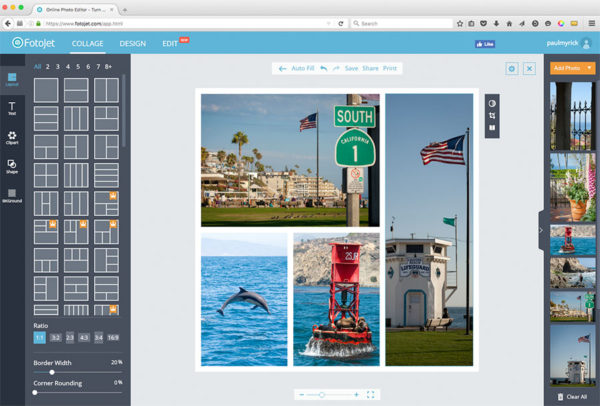Open the Layout panel in sidebar
The height and width of the screenshot is (406, 600).
[x=12, y=79]
